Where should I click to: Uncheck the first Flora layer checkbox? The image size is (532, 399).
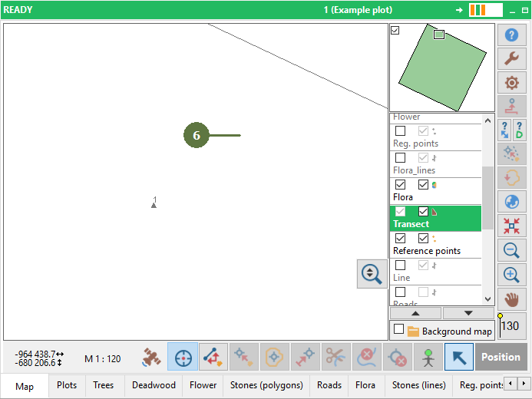tap(400, 185)
